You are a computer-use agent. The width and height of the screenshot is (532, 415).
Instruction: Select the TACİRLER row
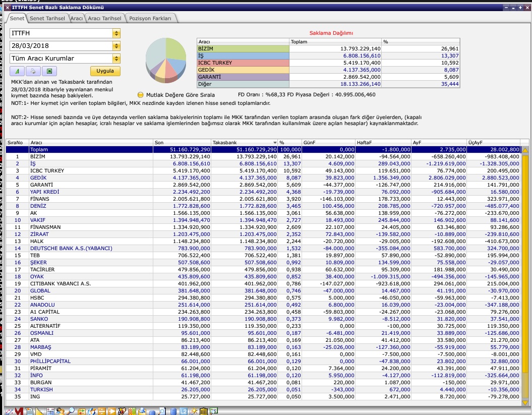tap(263, 270)
